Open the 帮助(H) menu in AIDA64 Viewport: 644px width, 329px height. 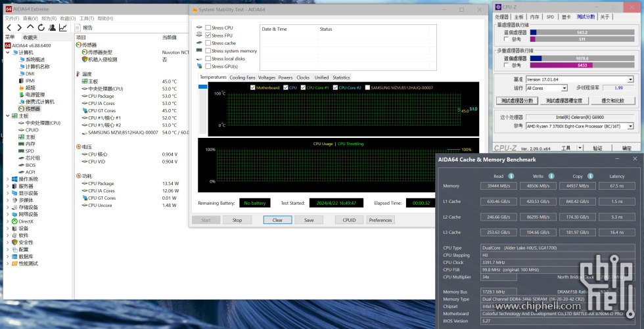(105, 18)
